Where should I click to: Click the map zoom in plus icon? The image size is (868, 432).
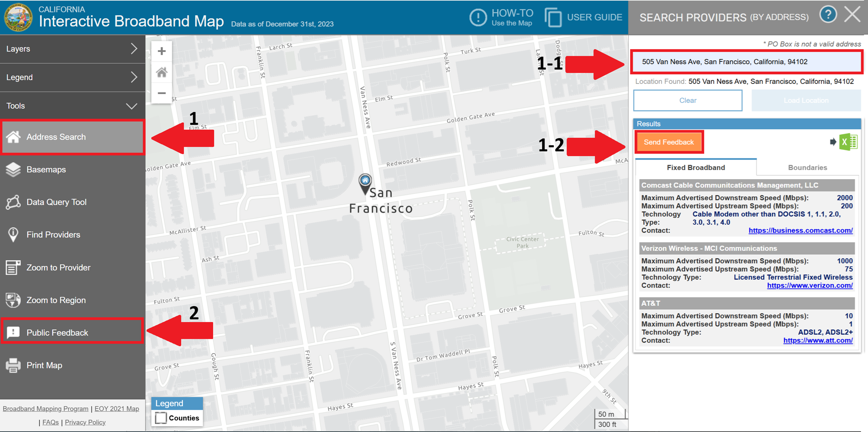pos(162,51)
